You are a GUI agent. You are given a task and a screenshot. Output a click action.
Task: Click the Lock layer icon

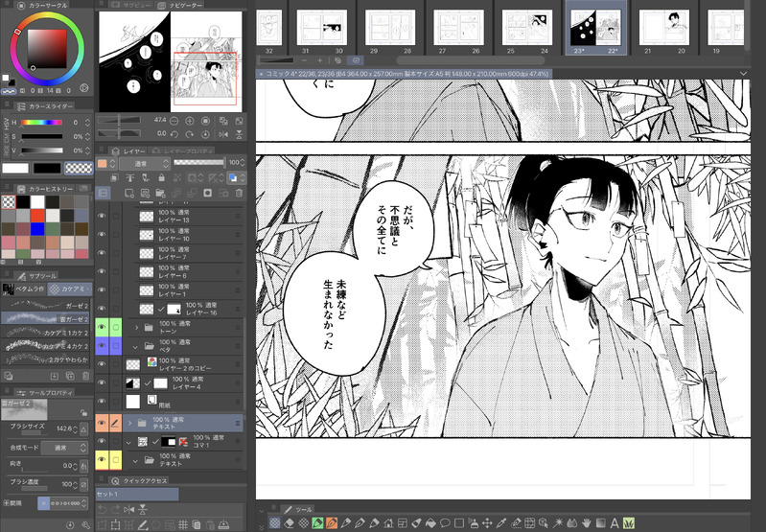pos(161,178)
